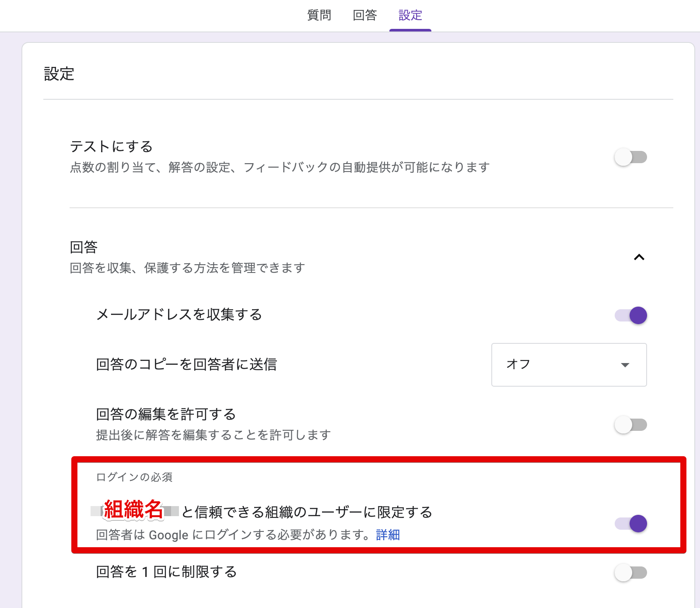This screenshot has width=700, height=608.
Task: Click the ログインの必須 setting label
Action: [134, 477]
